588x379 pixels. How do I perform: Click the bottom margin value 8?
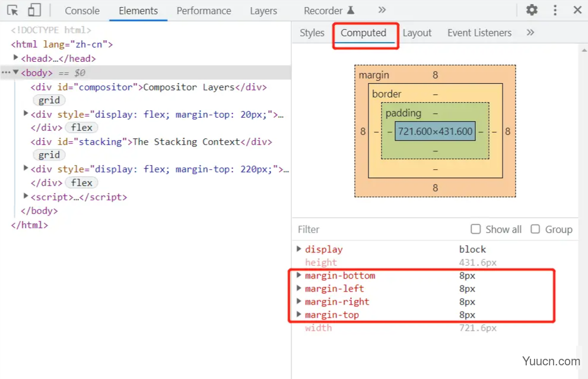(435, 188)
